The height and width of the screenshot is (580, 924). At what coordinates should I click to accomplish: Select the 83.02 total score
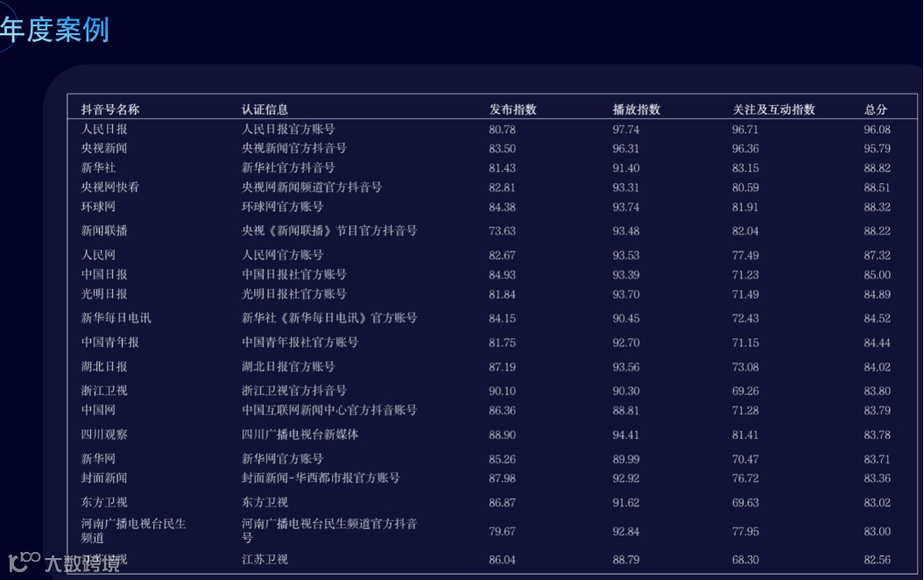[x=878, y=504]
